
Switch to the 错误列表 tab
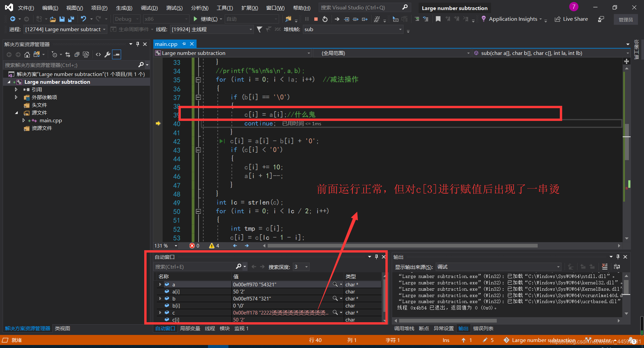coord(483,328)
